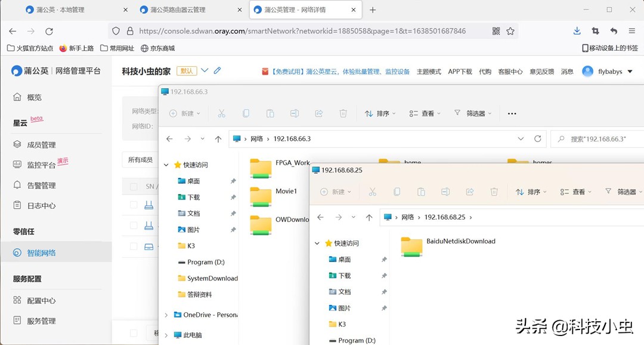
Task: Tick the checkbox at the table bottom
Action: point(134,333)
